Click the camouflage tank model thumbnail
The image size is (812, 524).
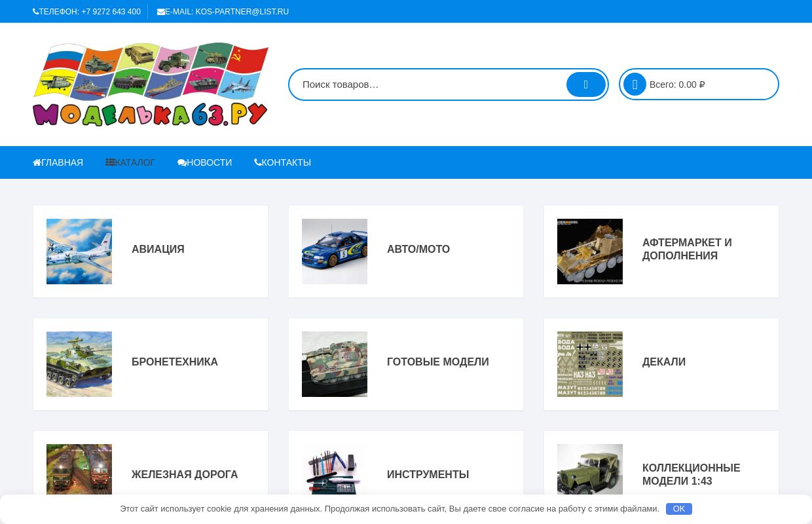335,364
